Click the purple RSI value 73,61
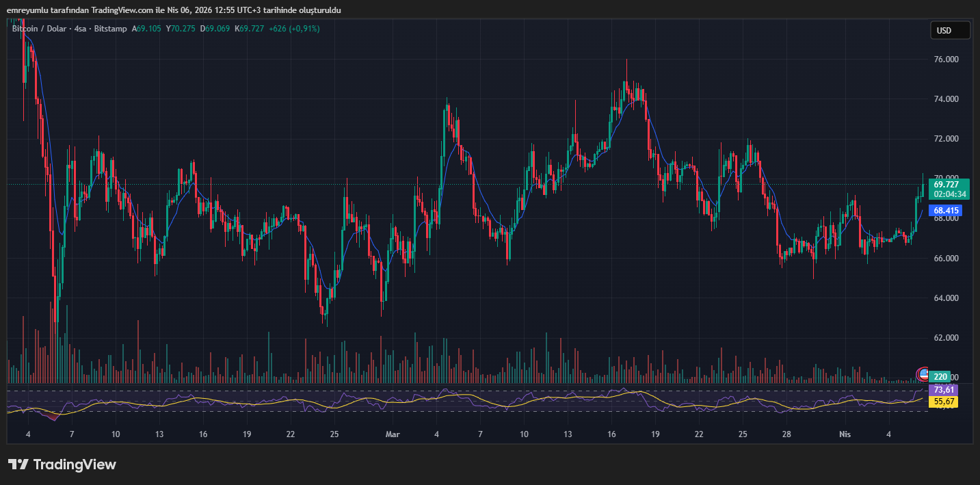This screenshot has width=980, height=485. pyautogui.click(x=943, y=390)
